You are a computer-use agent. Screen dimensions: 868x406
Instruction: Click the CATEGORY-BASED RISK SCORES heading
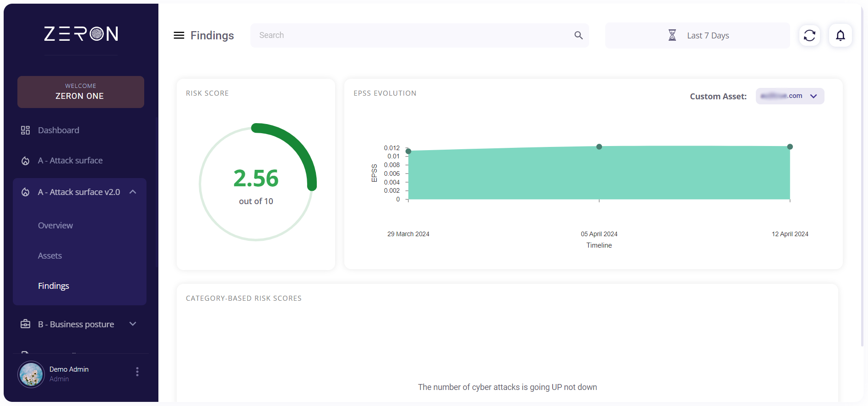[244, 298]
